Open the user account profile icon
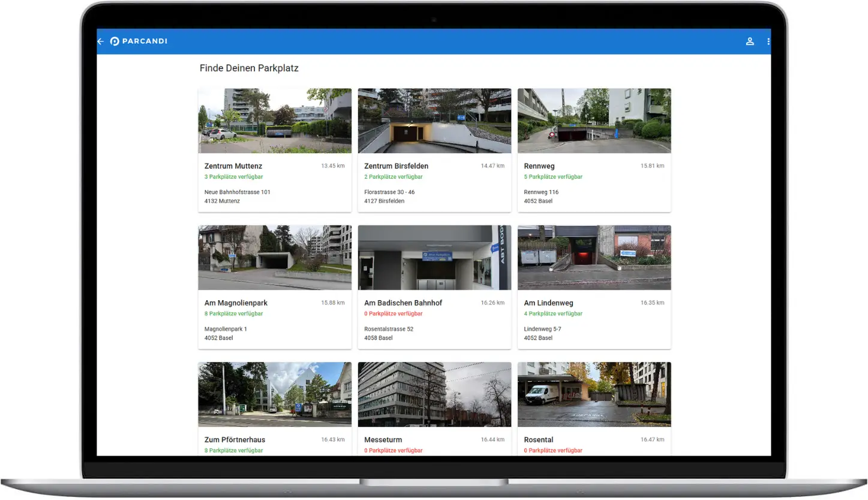This screenshot has width=868, height=500. pyautogui.click(x=749, y=41)
